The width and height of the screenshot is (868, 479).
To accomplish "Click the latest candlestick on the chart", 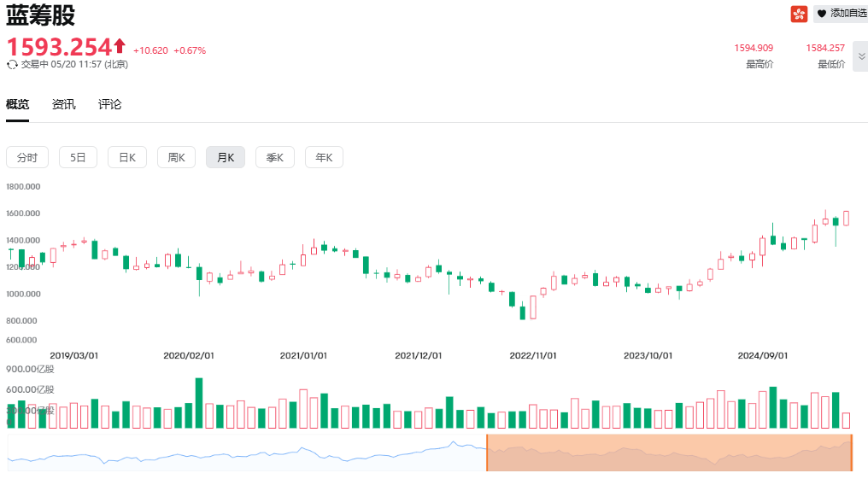I will (x=846, y=218).
